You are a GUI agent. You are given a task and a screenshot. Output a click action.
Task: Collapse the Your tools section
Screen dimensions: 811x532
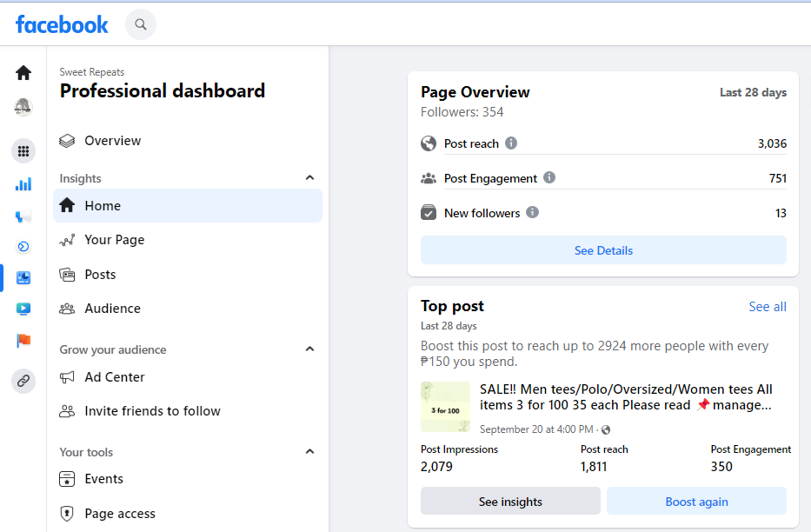coord(310,452)
